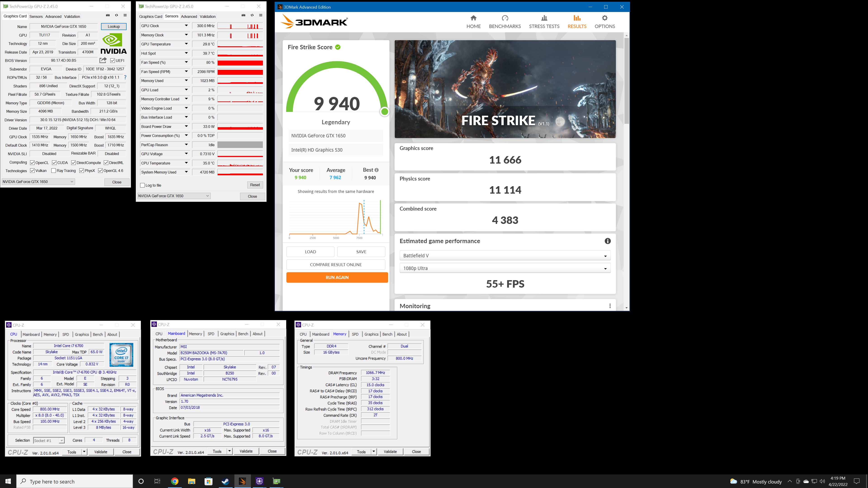Open GPU selector dropdown in GPU-Z Sensors window
Image resolution: width=868 pixels, height=488 pixels.
tap(174, 196)
